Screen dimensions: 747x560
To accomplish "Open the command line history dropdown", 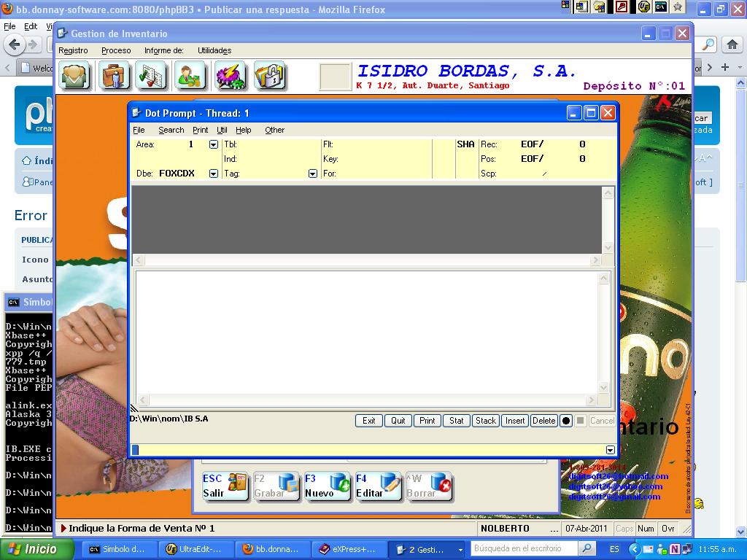I will 611,450.
